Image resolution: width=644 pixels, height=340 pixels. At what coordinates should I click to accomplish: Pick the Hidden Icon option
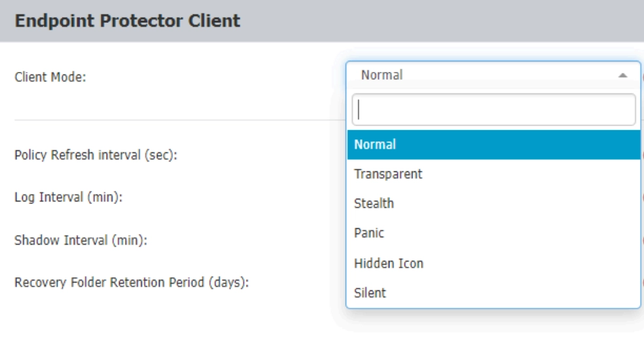pos(493,263)
